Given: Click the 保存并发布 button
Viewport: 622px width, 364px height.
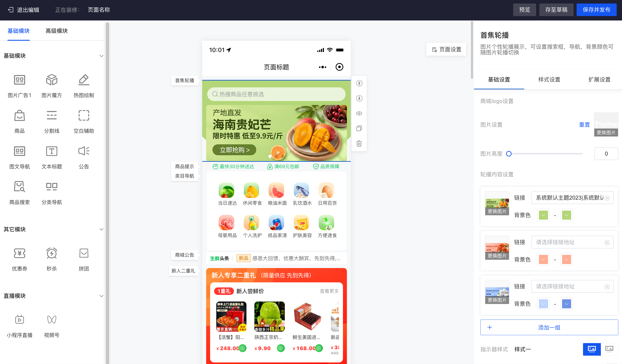Looking at the screenshot, I should pos(596,10).
